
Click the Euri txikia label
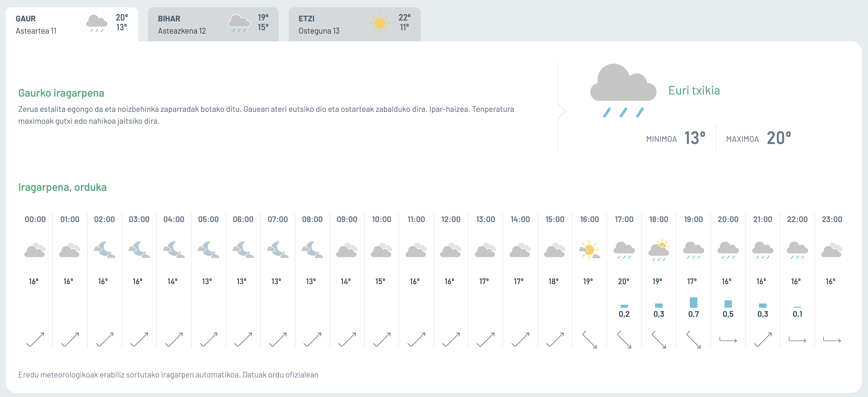click(694, 90)
